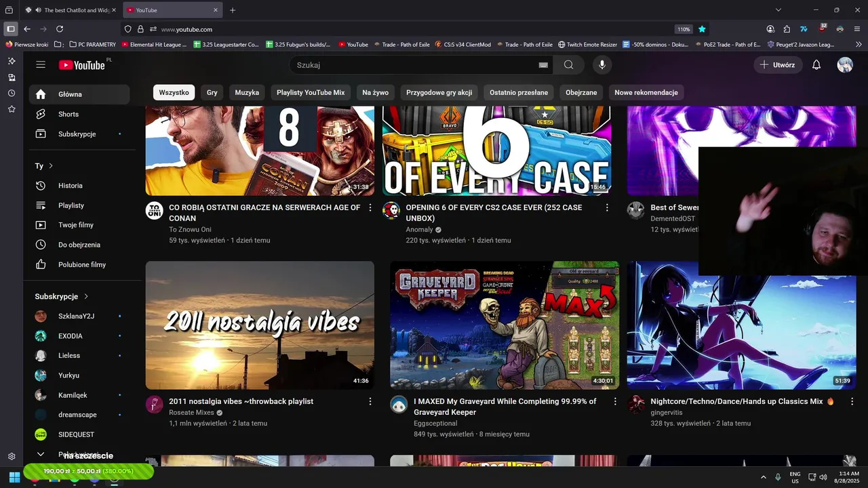Switch to The best ChatBot tab
Image resolution: width=868 pixels, height=488 pixels.
point(71,10)
